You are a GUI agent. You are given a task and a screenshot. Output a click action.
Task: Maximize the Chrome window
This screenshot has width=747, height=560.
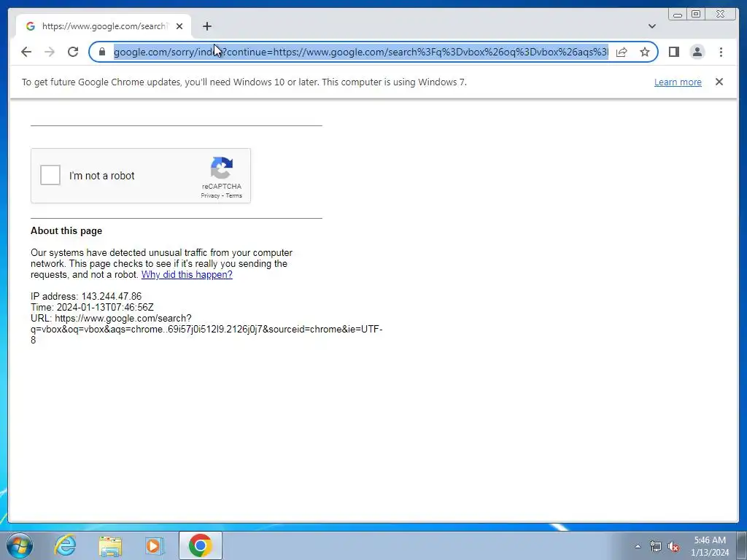click(x=695, y=15)
